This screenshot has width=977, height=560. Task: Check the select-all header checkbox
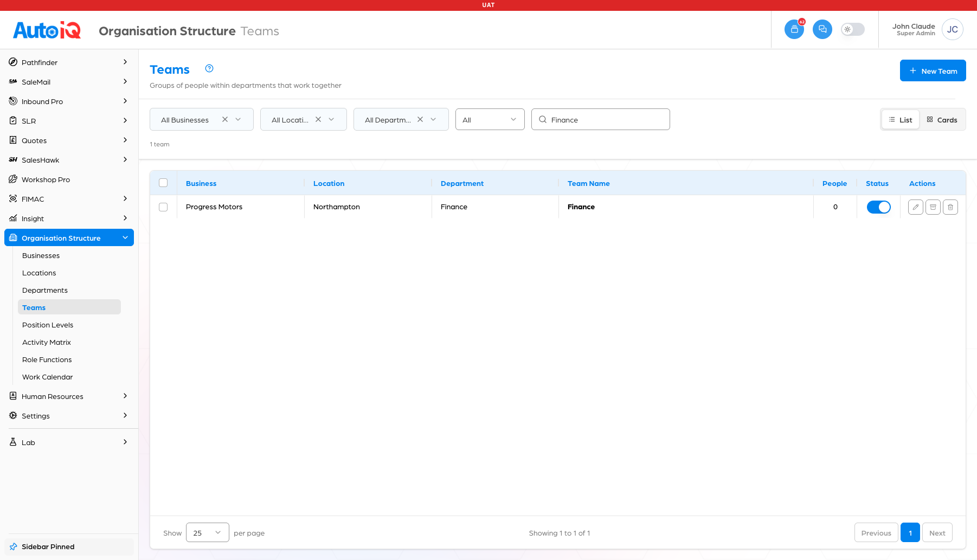163,183
